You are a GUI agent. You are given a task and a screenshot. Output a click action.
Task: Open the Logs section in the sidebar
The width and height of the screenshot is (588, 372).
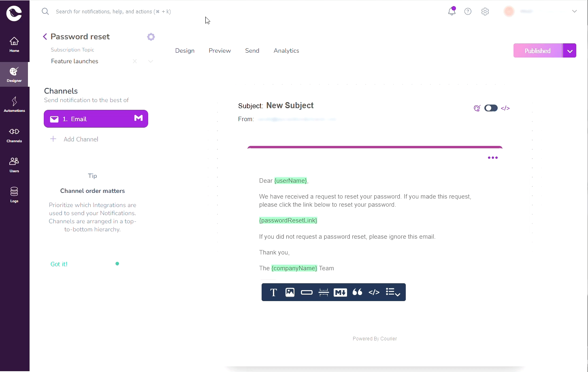(14, 195)
